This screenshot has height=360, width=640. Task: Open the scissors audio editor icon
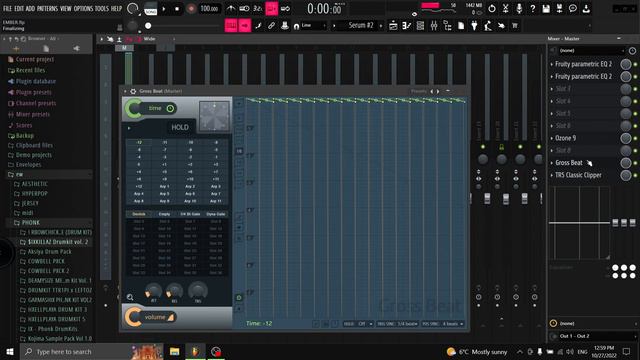pos(505,8)
